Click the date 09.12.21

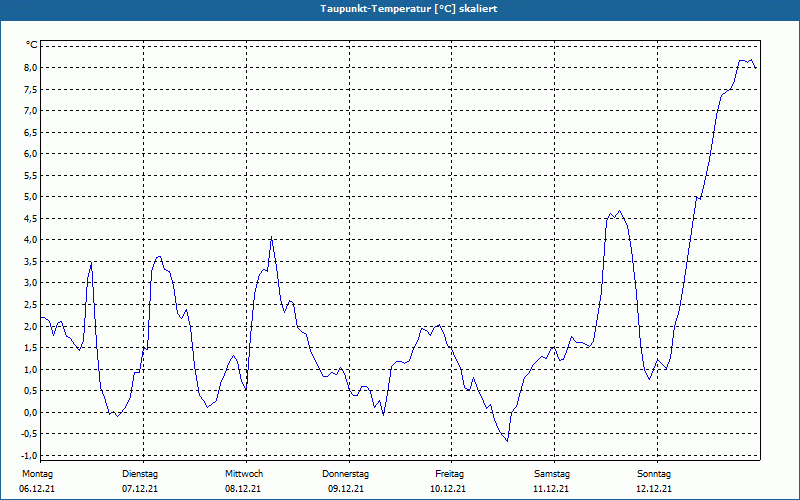[x=346, y=489]
